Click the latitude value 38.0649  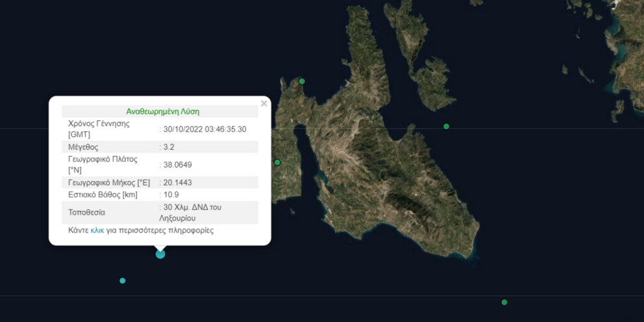(178, 165)
